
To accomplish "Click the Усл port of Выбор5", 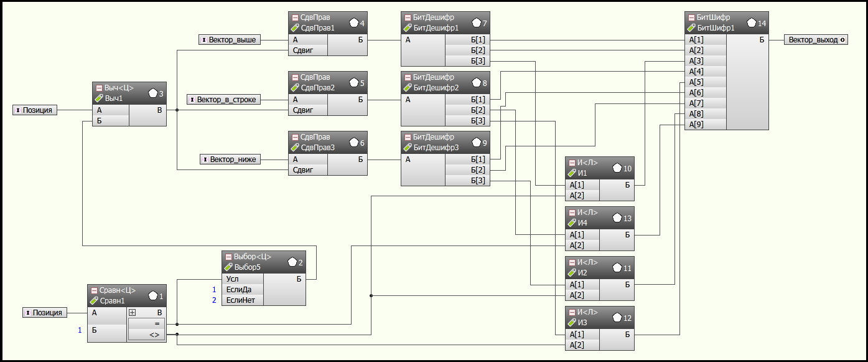I will 243,279.
